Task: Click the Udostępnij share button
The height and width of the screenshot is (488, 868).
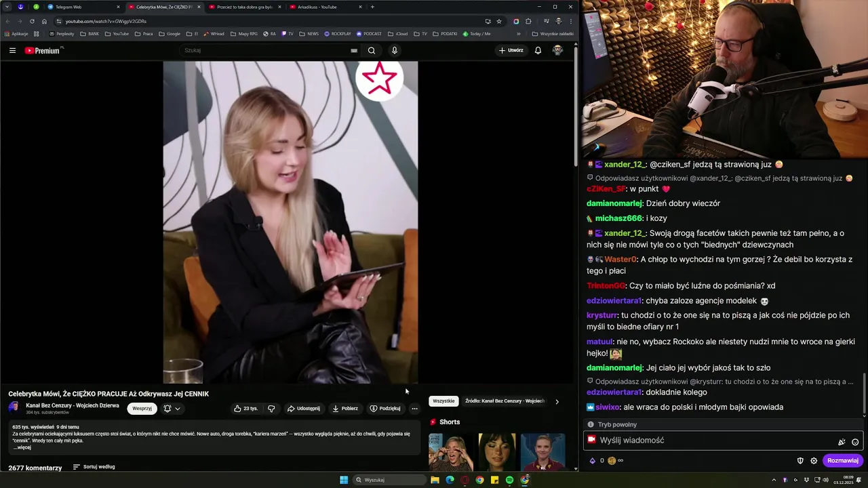Action: click(303, 409)
